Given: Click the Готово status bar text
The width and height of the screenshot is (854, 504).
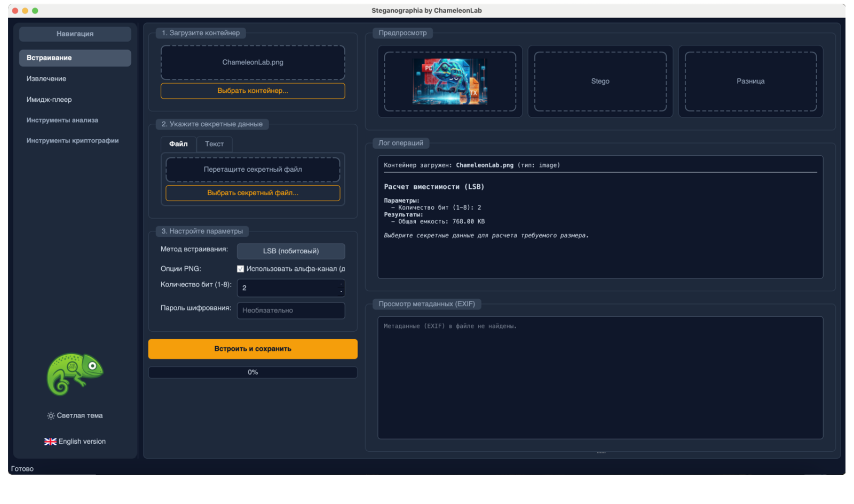Looking at the screenshot, I should coord(22,469).
